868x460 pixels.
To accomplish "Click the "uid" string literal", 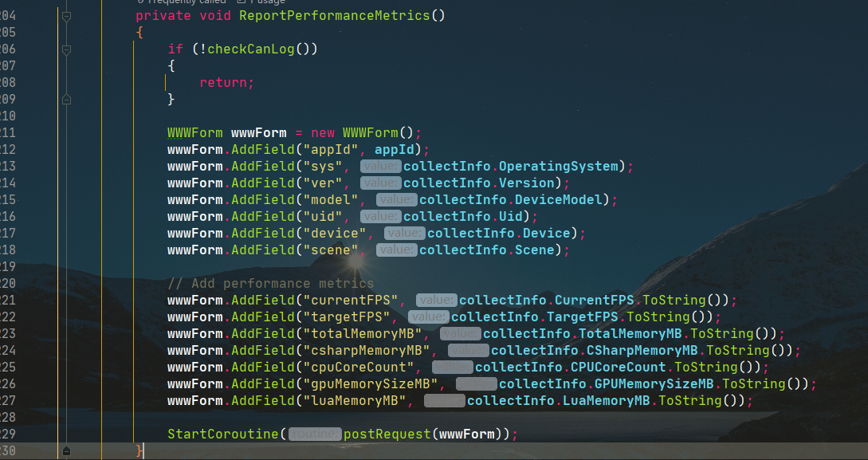I will click(x=323, y=216).
